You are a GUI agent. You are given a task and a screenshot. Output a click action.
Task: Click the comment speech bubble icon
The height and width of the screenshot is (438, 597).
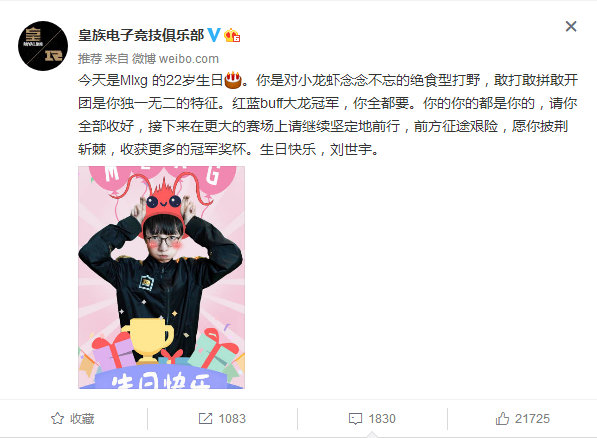click(355, 419)
